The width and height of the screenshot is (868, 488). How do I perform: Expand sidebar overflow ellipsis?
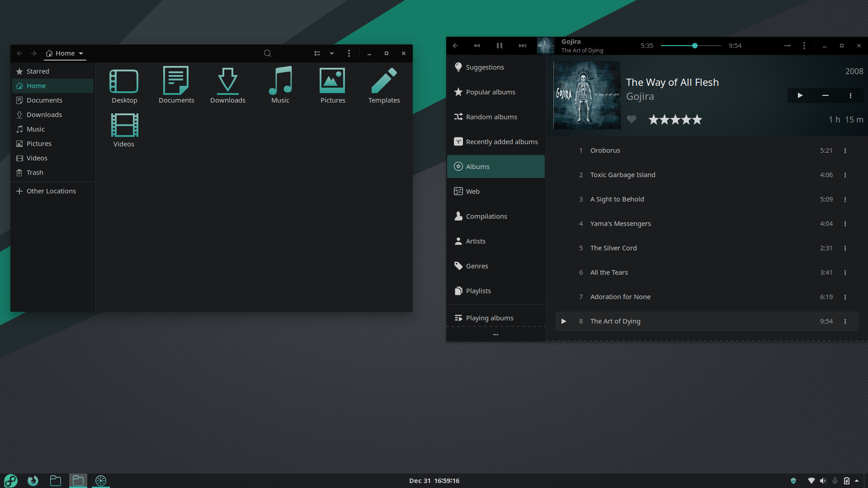(x=495, y=334)
